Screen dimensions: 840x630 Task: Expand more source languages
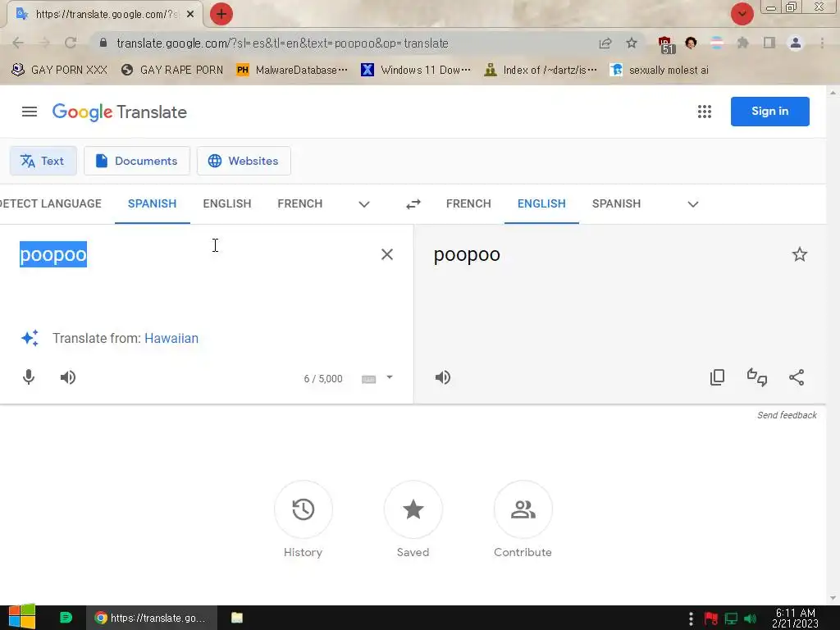[x=364, y=204]
